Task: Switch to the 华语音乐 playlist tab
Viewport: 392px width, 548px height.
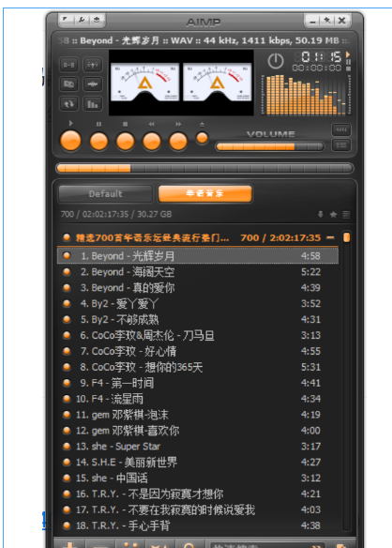Action: 204,193
